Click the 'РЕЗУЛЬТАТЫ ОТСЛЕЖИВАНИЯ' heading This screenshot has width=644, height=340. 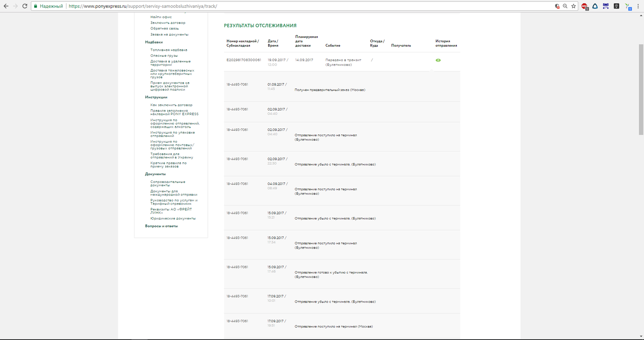tap(260, 25)
